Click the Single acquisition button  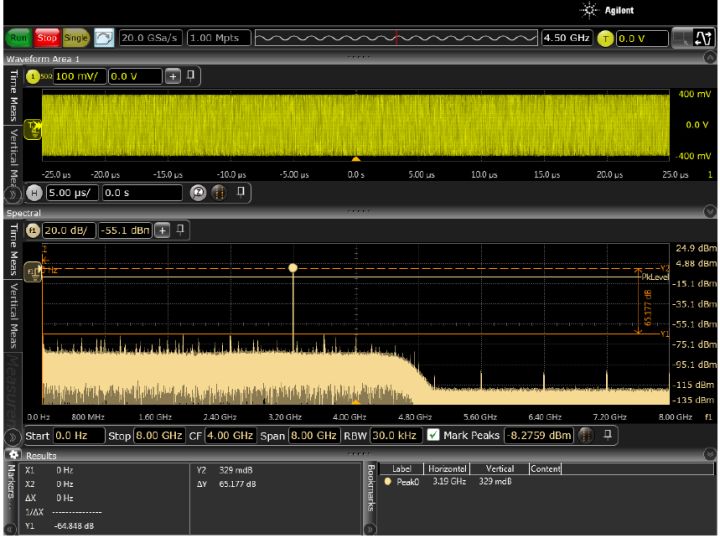pyautogui.click(x=76, y=38)
